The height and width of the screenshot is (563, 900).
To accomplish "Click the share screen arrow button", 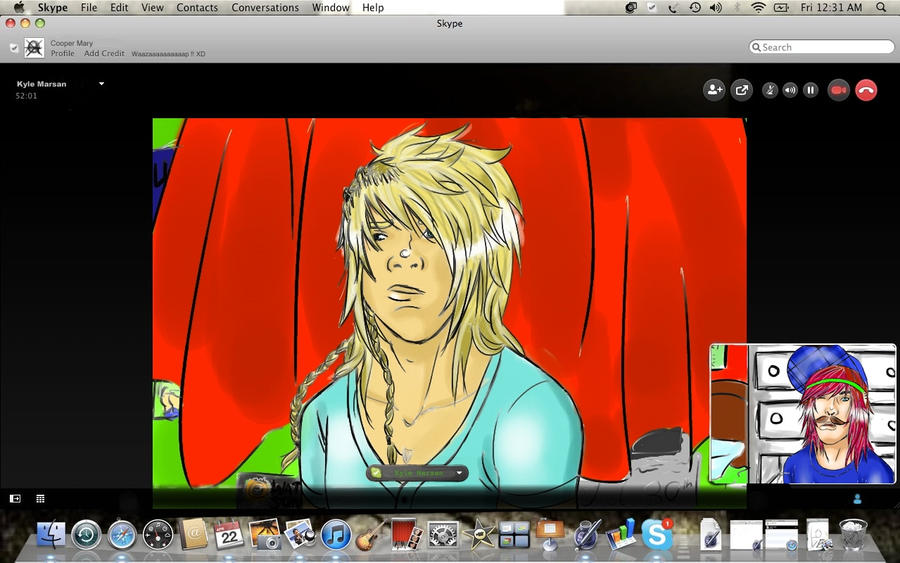I will (742, 90).
